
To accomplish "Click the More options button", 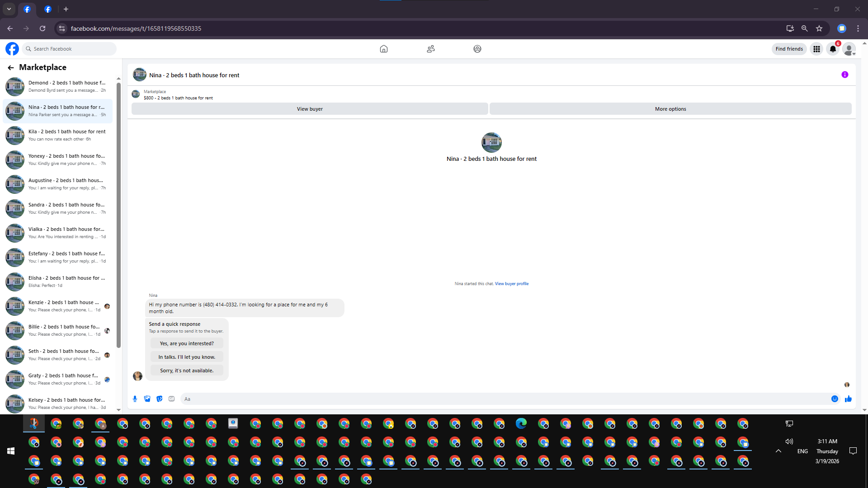I will point(670,109).
